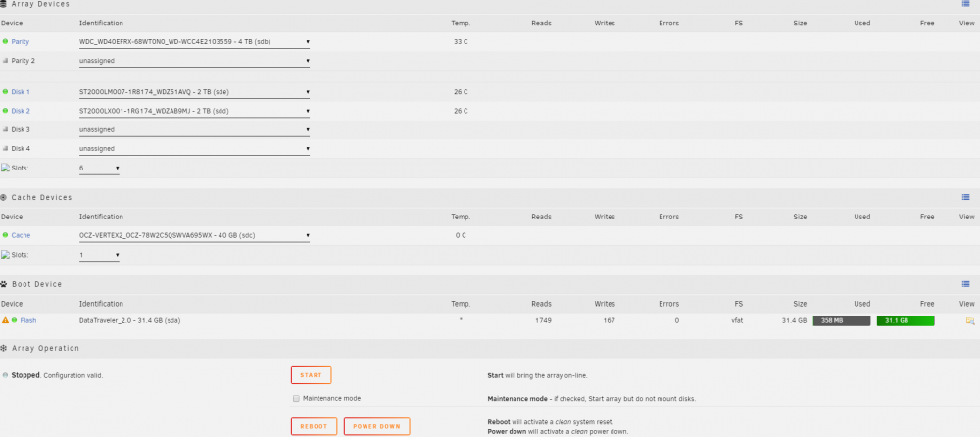This screenshot has width=980, height=437.
Task: Click the Flash reads value 1749
Action: 543,320
